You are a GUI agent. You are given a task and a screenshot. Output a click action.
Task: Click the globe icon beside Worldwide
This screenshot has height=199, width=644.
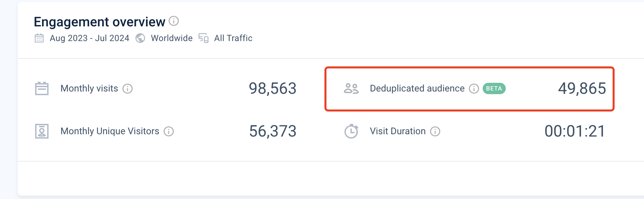pyautogui.click(x=140, y=38)
